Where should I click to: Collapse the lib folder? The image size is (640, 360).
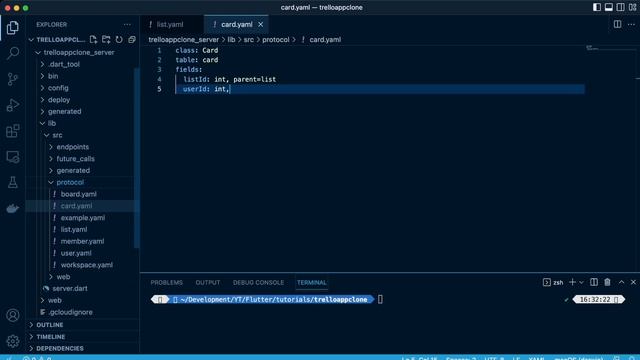point(51,123)
